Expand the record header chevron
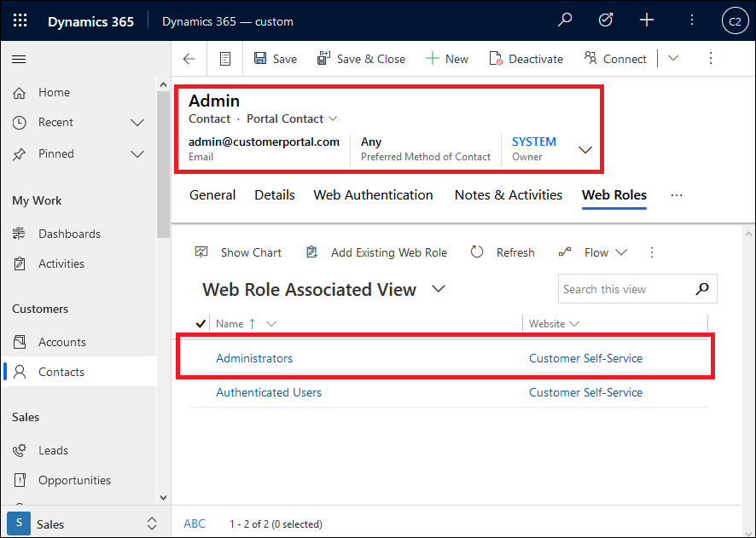756x538 pixels. coord(584,150)
